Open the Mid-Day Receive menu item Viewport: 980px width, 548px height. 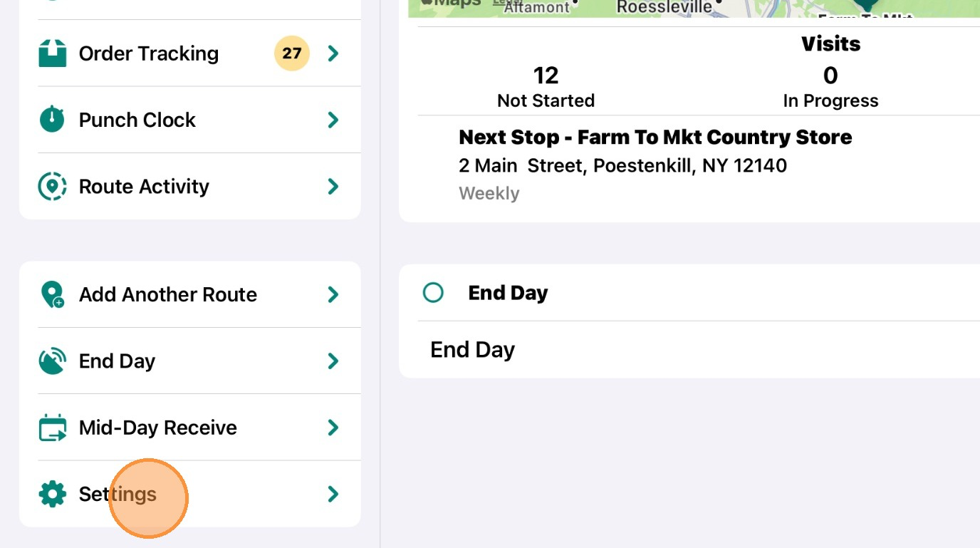(x=190, y=428)
